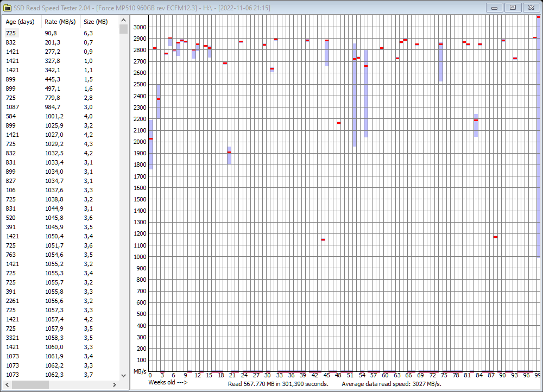Select the row with rate 201,3

point(61,42)
